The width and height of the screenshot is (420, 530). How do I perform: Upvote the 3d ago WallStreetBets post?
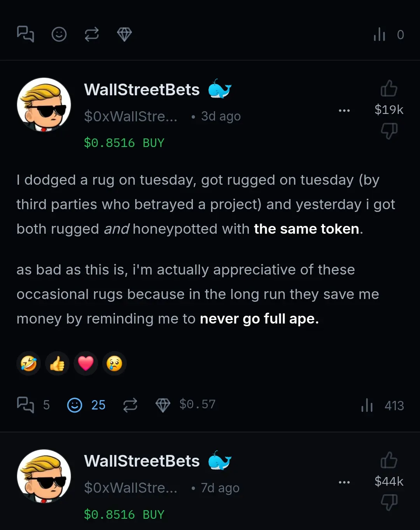388,89
